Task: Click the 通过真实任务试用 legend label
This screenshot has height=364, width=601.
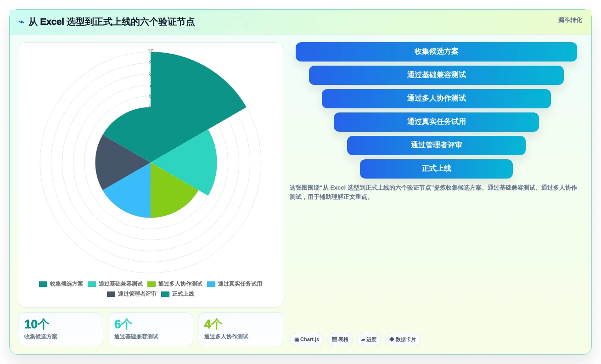Action: pyautogui.click(x=240, y=284)
